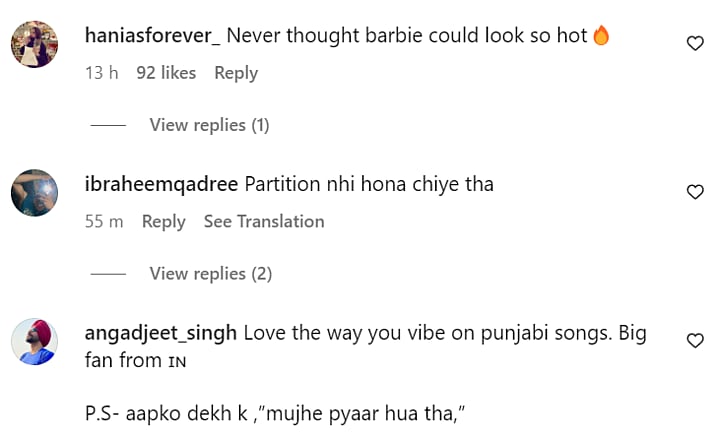Screen dimensions: 720x441
Task: View the 92 likes list
Action: click(x=166, y=73)
